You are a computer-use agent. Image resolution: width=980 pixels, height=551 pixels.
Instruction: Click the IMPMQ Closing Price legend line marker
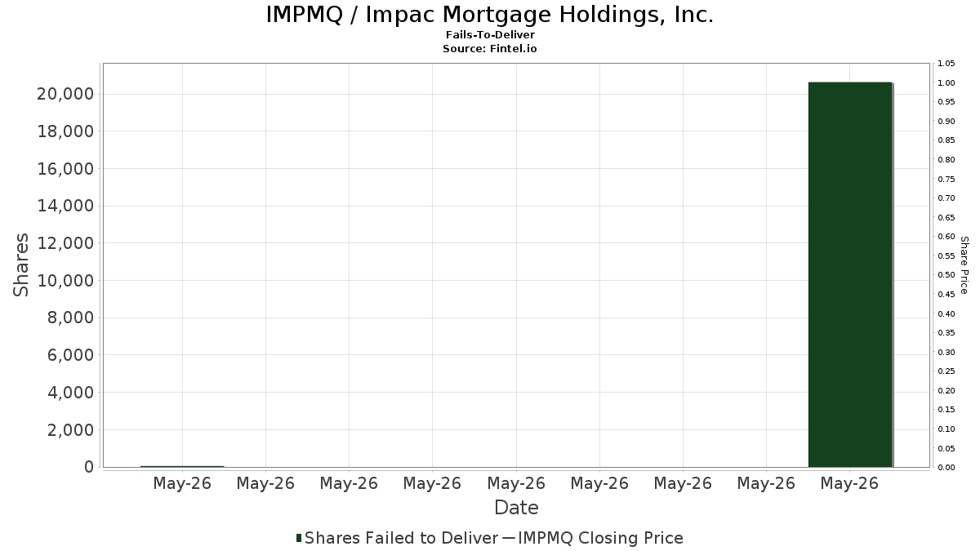click(x=508, y=538)
